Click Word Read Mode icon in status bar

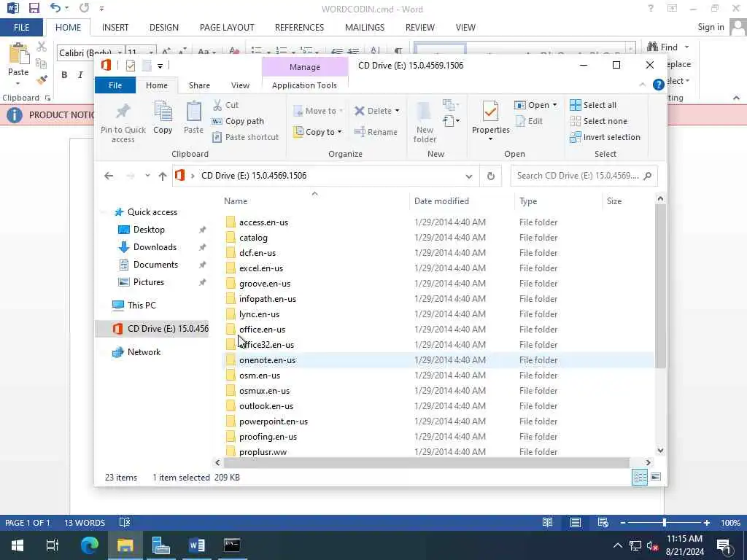[x=547, y=522]
